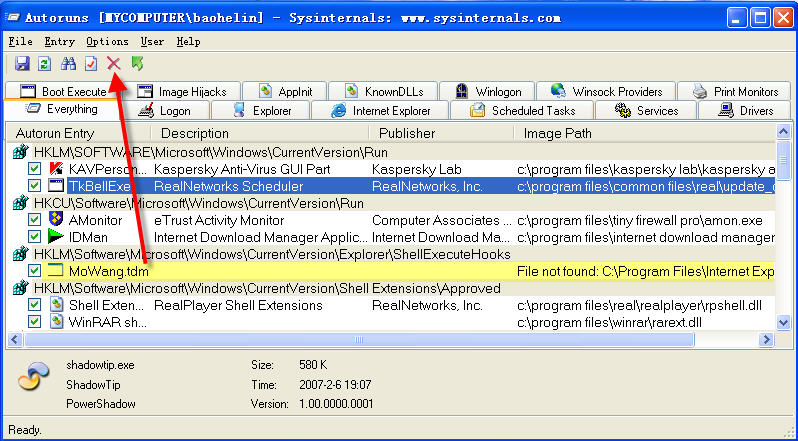Switch to the Internet Explorer tab

point(380,110)
